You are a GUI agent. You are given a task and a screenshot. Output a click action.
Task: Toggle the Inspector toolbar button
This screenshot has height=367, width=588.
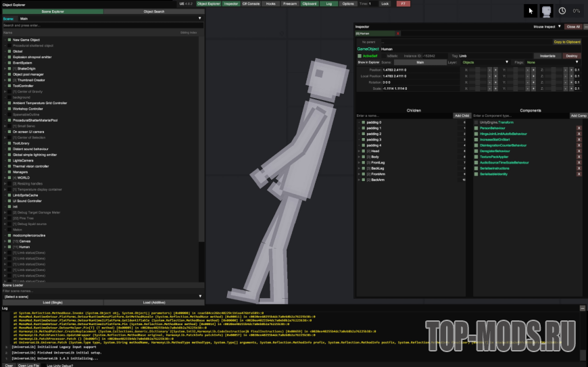pyautogui.click(x=231, y=4)
